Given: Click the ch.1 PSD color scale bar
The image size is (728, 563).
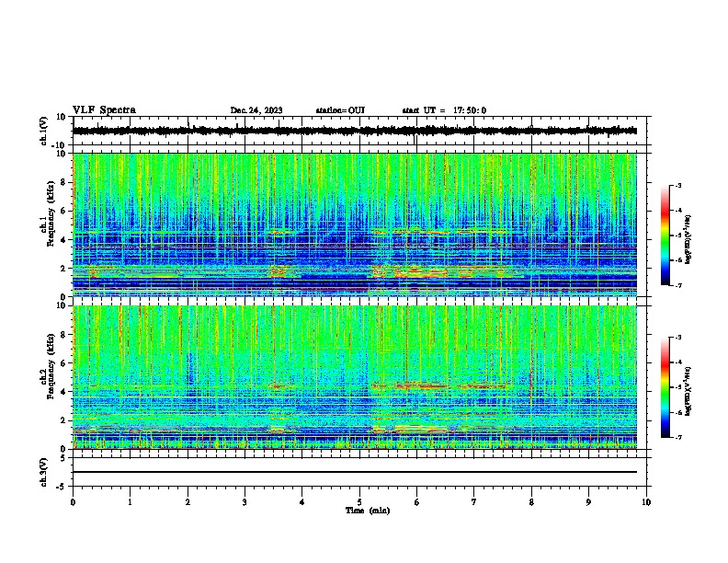Looking at the screenshot, I should pos(665,236).
